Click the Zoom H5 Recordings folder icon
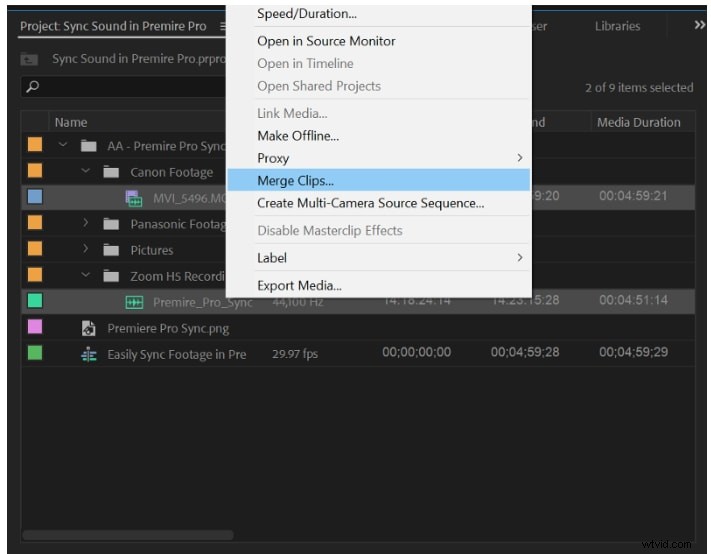Image resolution: width=711 pixels, height=554 pixels. 111,276
